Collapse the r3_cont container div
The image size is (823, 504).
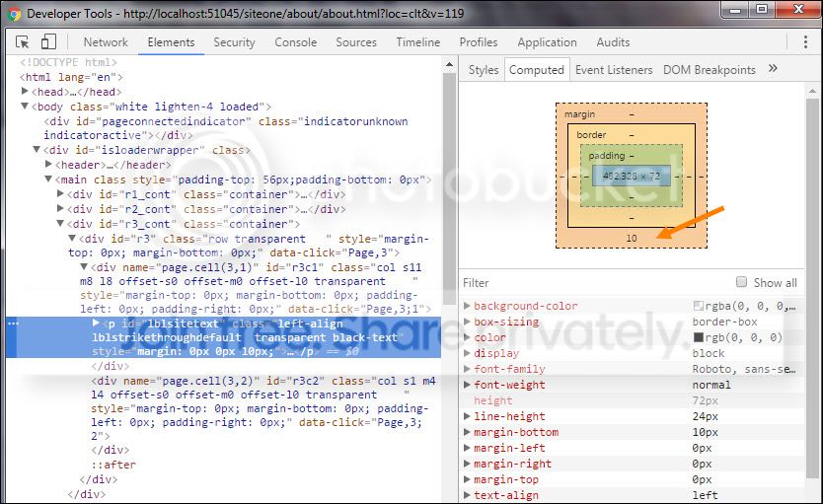[60, 224]
